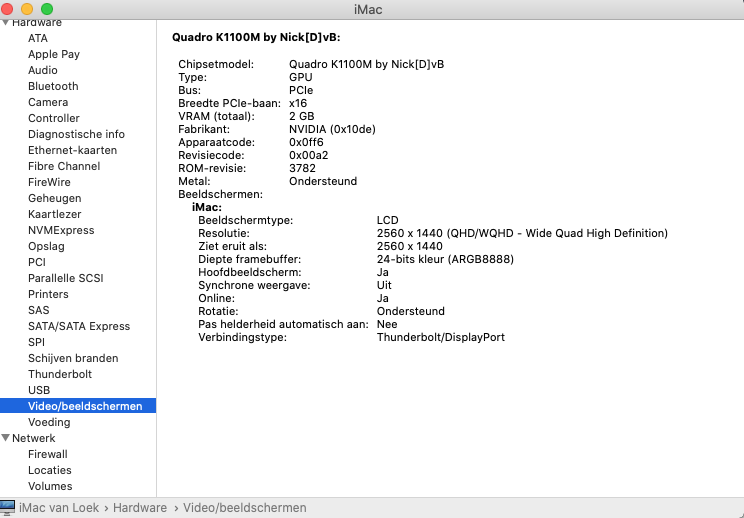Viewport: 744px width, 518px height.
Task: Select Thunderbolt in the sidebar
Action: pyautogui.click(x=60, y=374)
